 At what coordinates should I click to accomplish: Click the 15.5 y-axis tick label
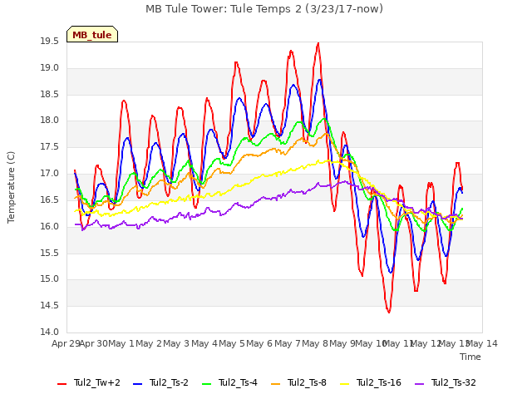pyautogui.click(x=50, y=253)
